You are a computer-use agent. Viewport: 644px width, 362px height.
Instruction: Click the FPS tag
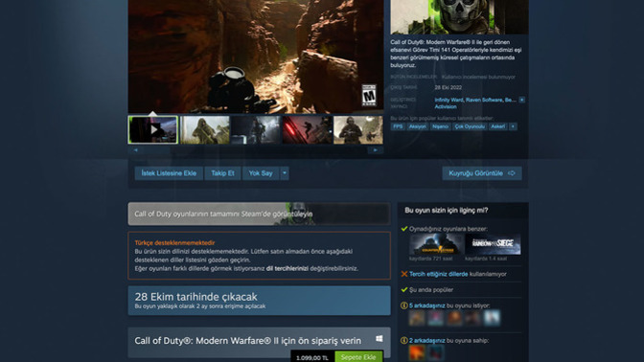(x=398, y=126)
